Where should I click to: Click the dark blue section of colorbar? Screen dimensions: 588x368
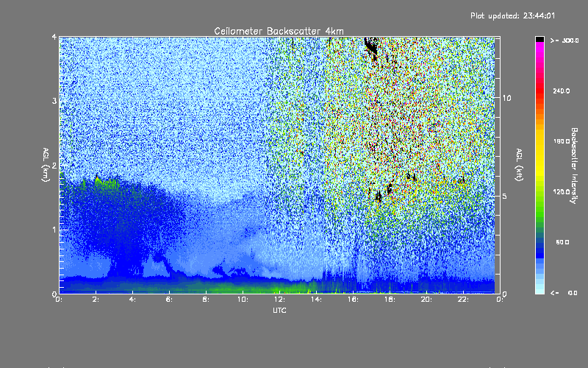point(539,250)
